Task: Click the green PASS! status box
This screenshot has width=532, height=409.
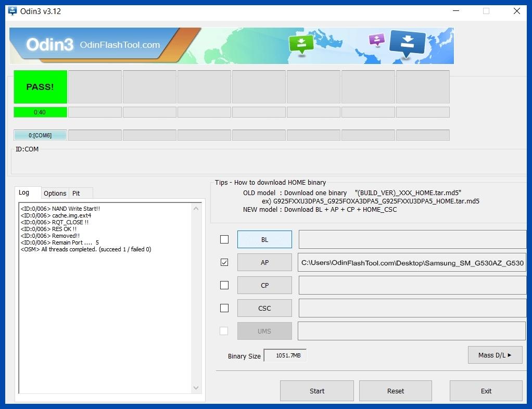Action: pos(41,87)
